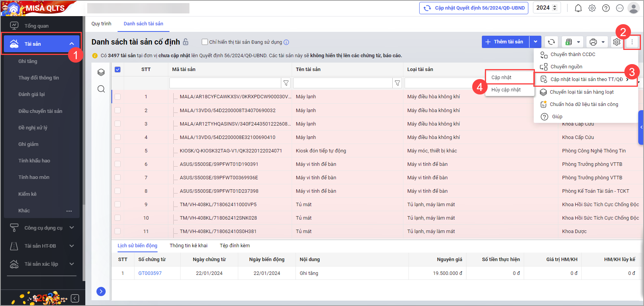
Task: Open the Help question mark icon in header
Action: coord(606,8)
